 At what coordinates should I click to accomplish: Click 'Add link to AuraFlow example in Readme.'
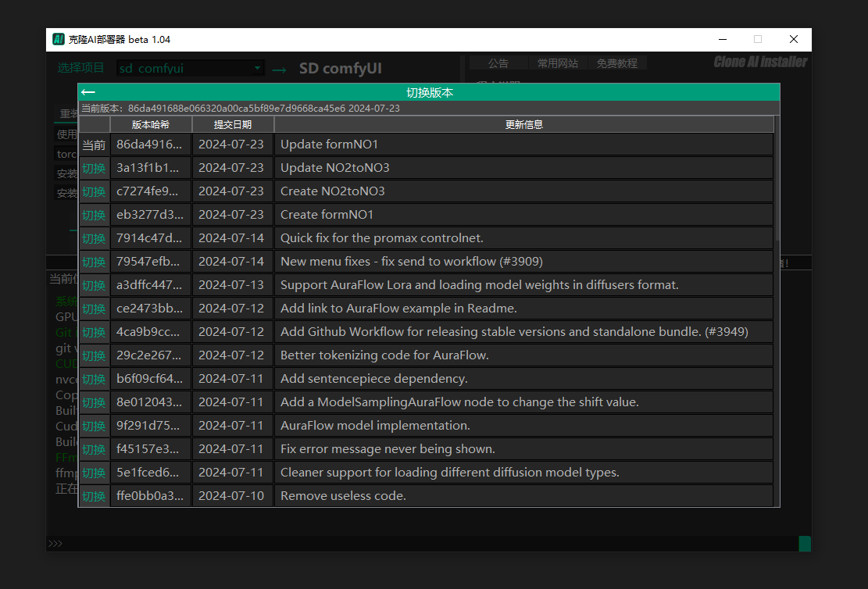pos(398,309)
